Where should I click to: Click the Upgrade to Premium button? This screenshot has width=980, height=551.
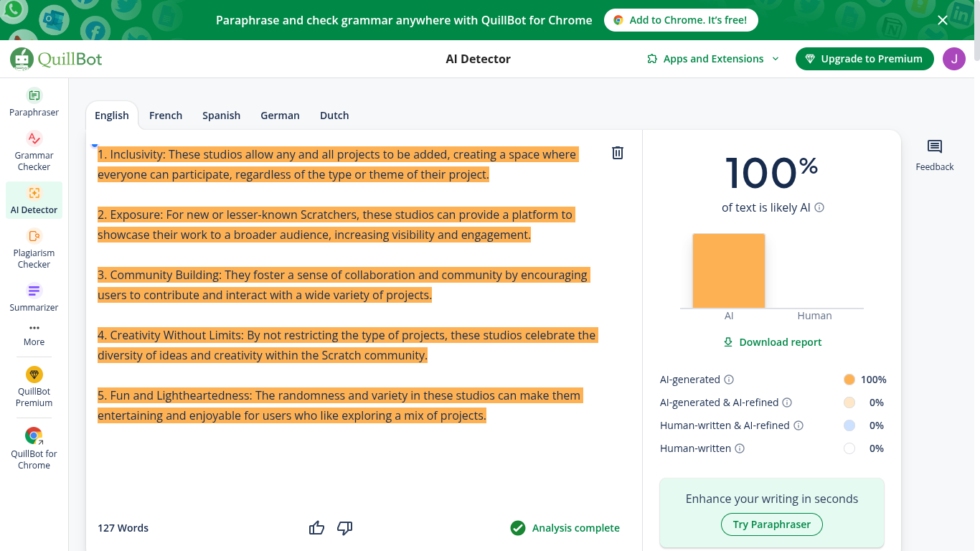[864, 59]
